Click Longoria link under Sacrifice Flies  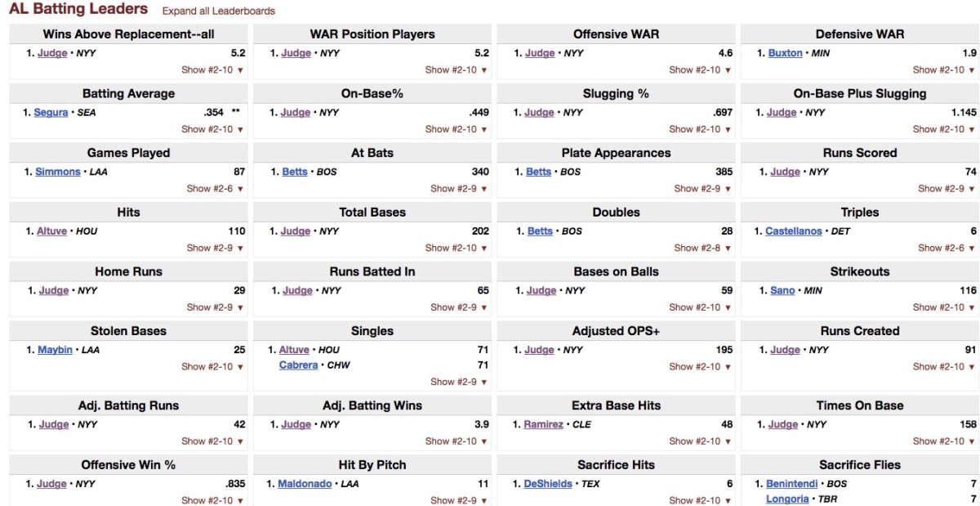tap(787, 499)
